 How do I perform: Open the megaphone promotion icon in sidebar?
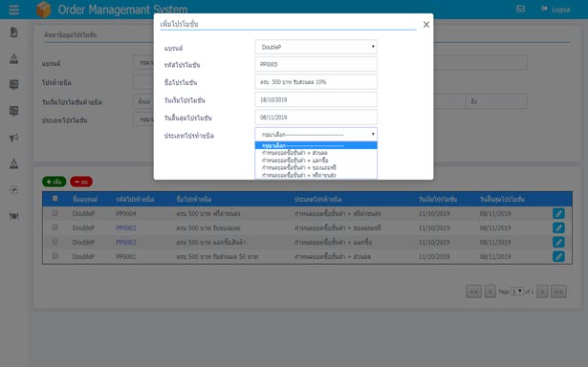pos(14,138)
